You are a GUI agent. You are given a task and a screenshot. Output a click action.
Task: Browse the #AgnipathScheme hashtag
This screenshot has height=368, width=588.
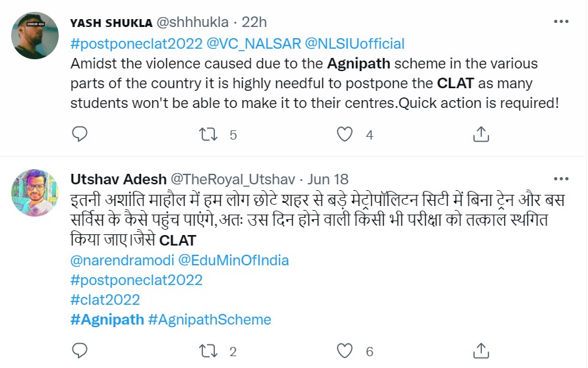[210, 319]
